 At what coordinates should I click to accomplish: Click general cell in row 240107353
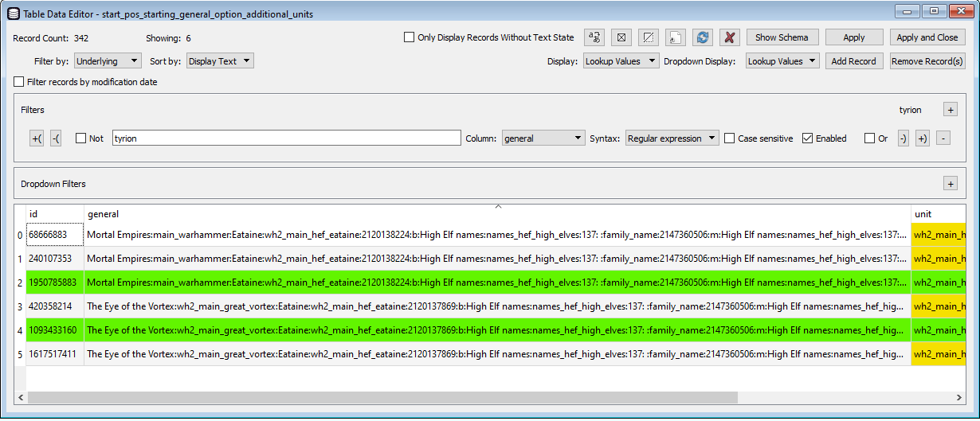click(x=497, y=259)
